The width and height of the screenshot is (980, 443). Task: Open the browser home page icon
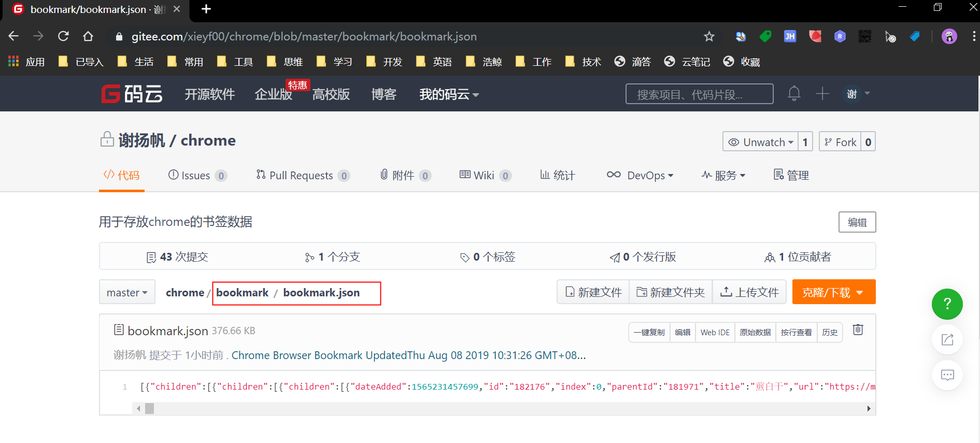[x=88, y=36]
